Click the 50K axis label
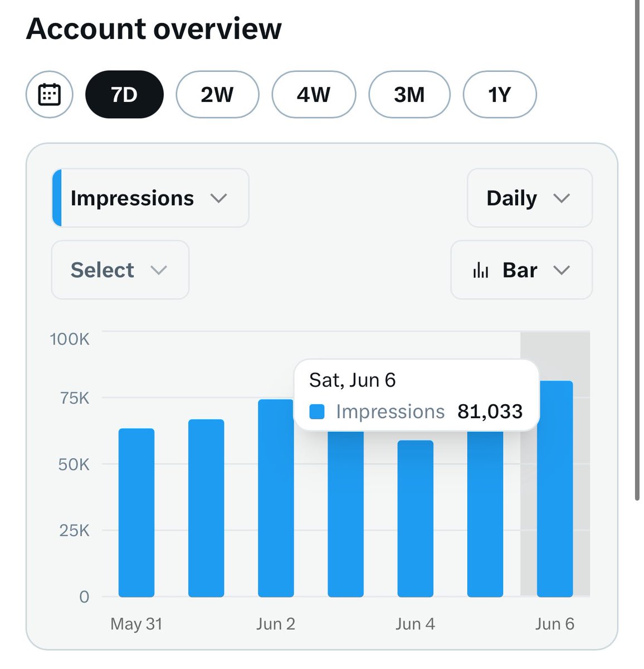644x669 pixels. click(x=74, y=464)
